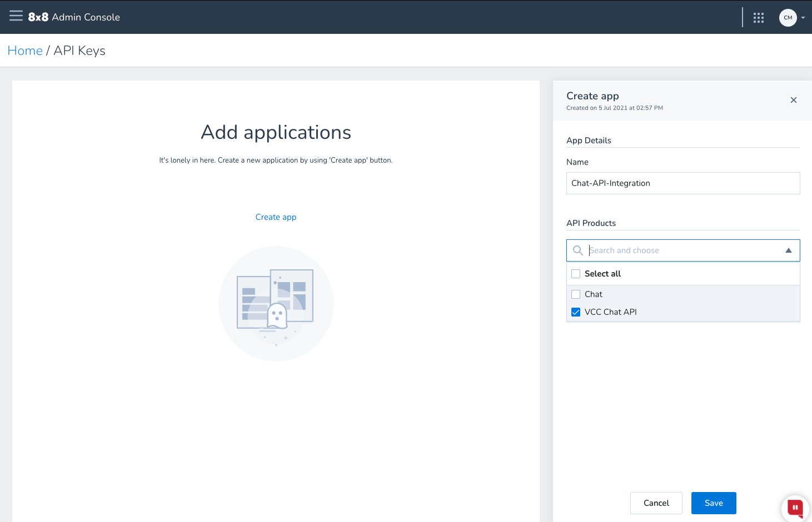Image resolution: width=812 pixels, height=522 pixels.
Task: Check the Select all checkbox
Action: point(576,274)
